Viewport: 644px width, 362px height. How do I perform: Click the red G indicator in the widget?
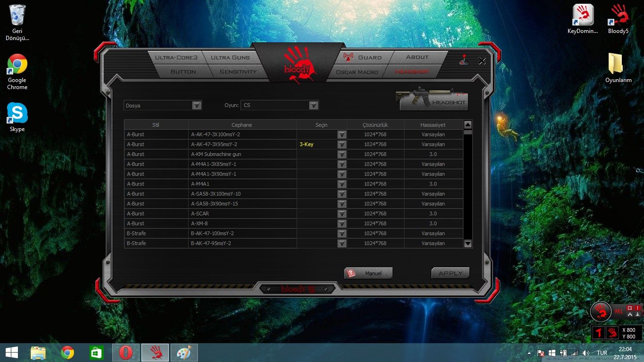point(630,308)
